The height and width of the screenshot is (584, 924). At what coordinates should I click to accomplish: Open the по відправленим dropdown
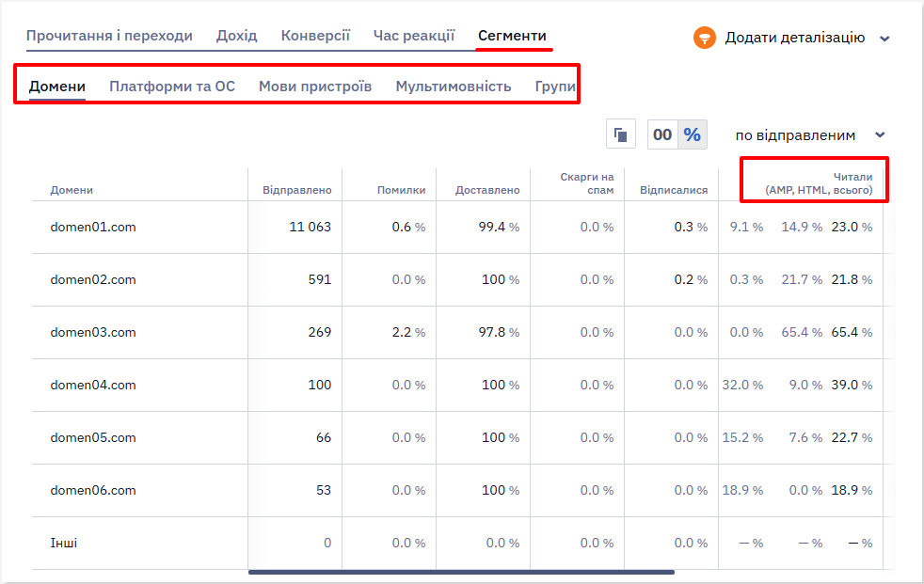pos(810,134)
